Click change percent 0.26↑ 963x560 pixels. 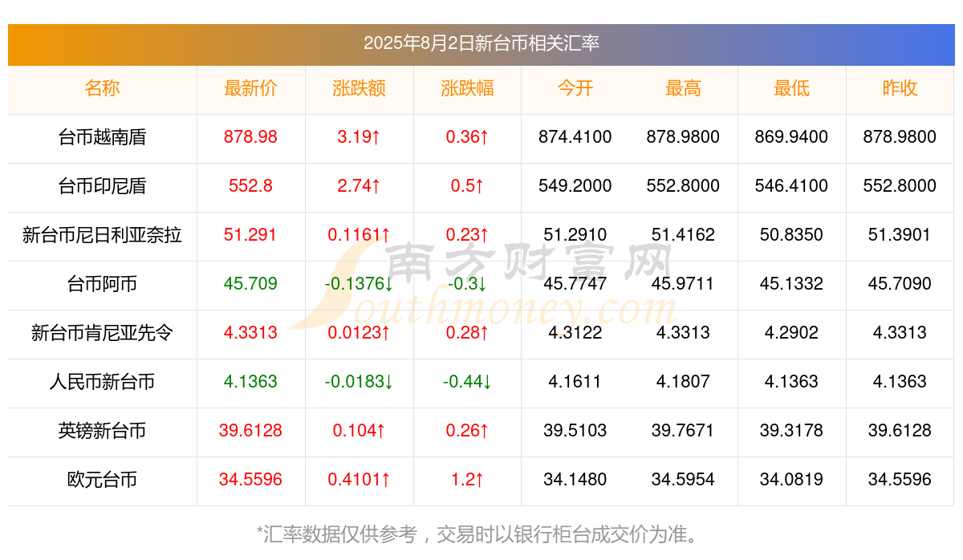pyautogui.click(x=467, y=431)
